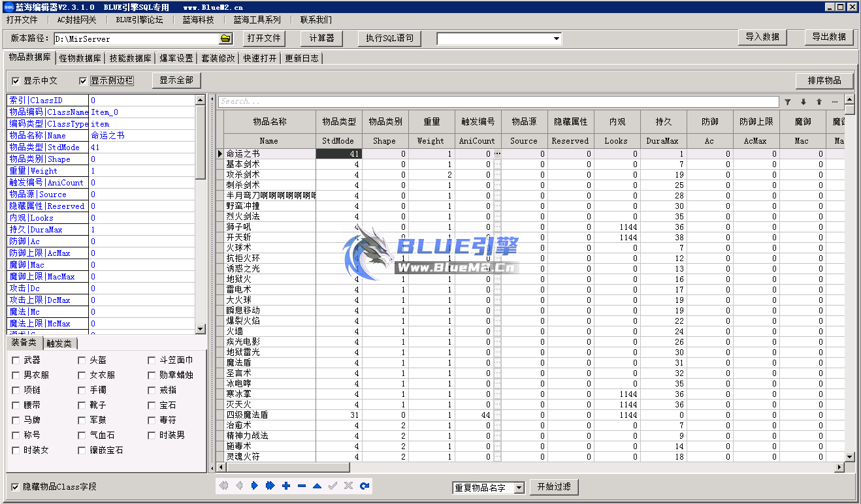Click the filter funnel icon above grid
The width and height of the screenshot is (861, 504).
[787, 102]
